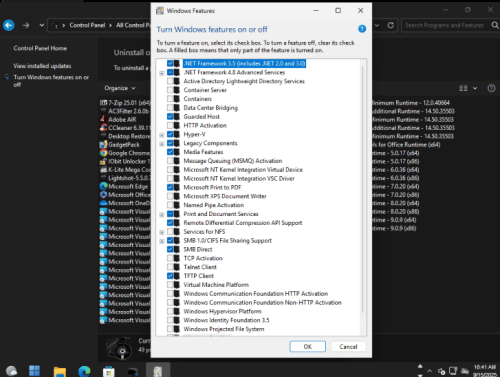Viewport: 500px width, 377px height.
Task: Click the help icon in Windows Features dialog
Action: pos(362,29)
